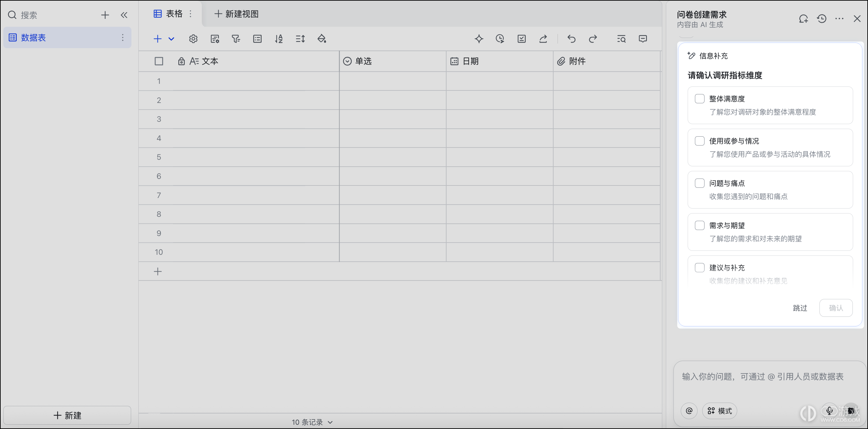Open the view configuration icon in toolbar
The width and height of the screenshot is (868, 429).
pos(215,39)
